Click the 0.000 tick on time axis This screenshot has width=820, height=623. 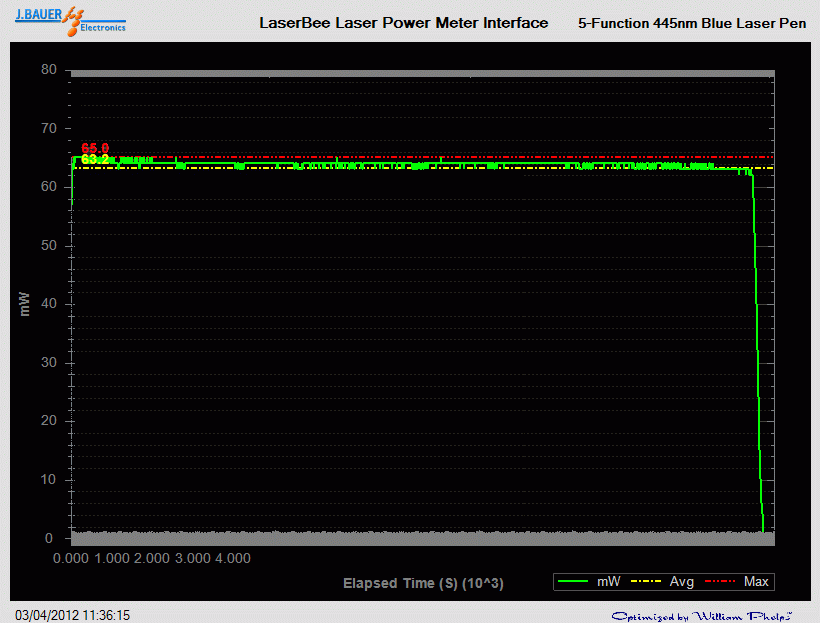[x=71, y=558]
